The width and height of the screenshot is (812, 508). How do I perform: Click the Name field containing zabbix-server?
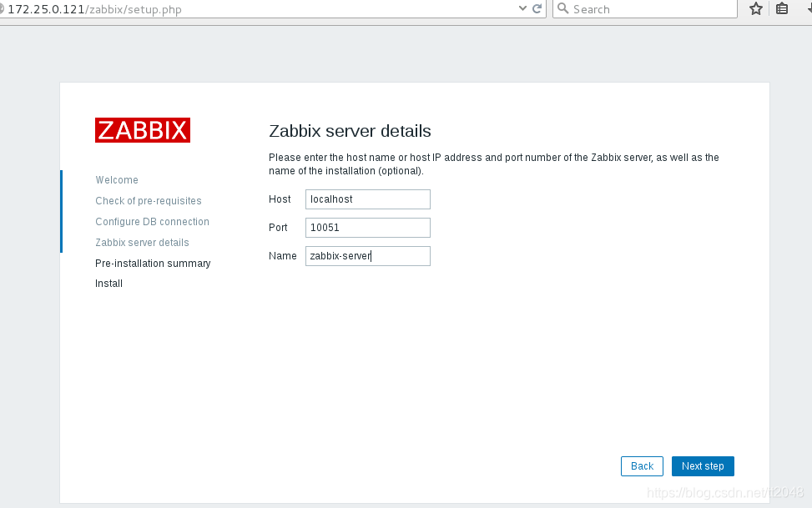click(x=368, y=256)
